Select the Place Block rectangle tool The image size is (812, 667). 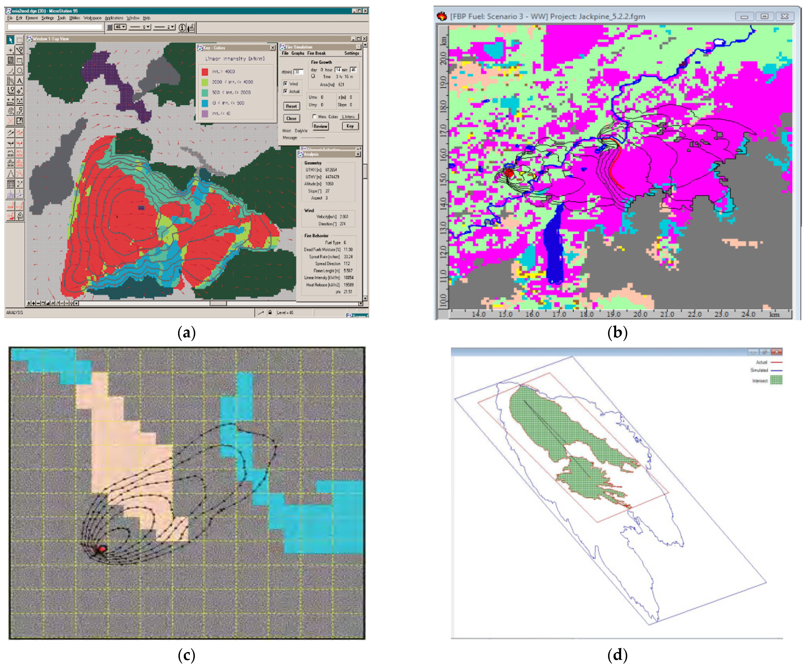(x=20, y=60)
